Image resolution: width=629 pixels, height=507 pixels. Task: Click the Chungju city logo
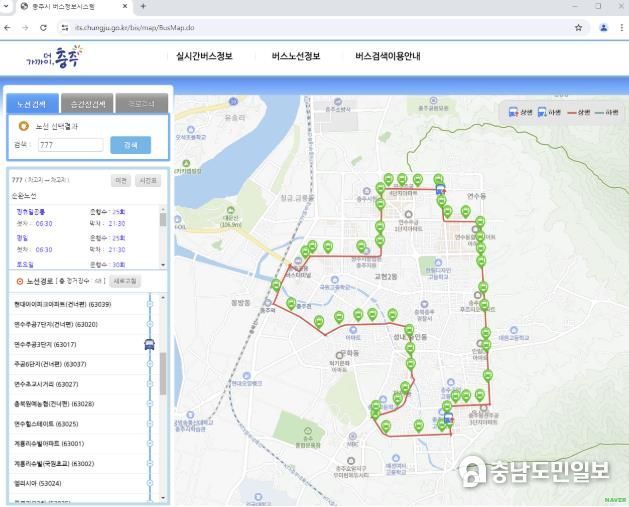point(54,57)
